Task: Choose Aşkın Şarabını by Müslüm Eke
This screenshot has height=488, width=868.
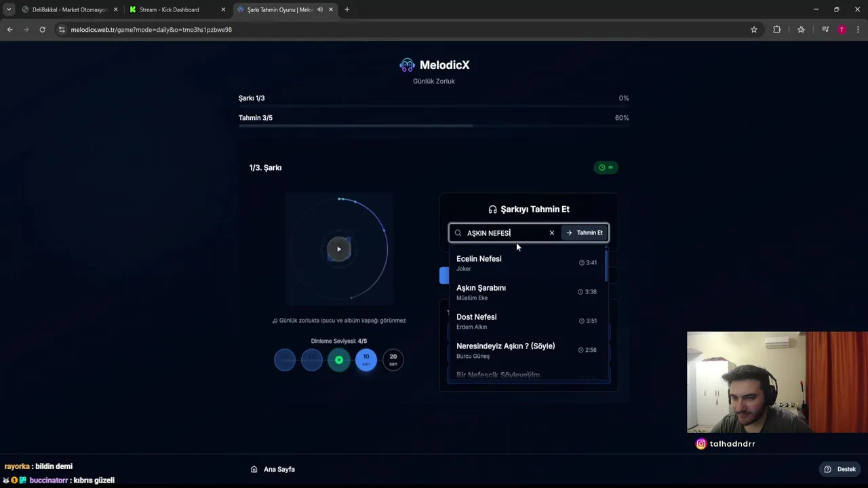Action: pyautogui.click(x=526, y=292)
